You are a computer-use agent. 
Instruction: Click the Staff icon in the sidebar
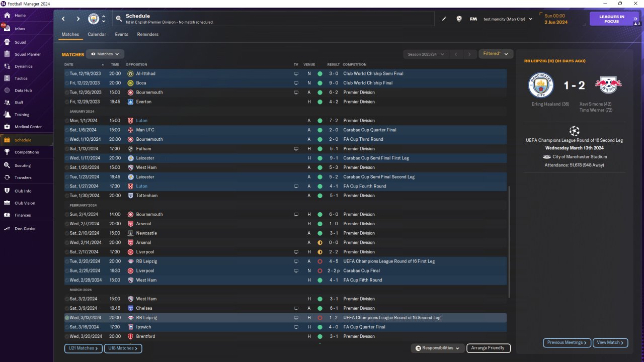[x=7, y=103]
